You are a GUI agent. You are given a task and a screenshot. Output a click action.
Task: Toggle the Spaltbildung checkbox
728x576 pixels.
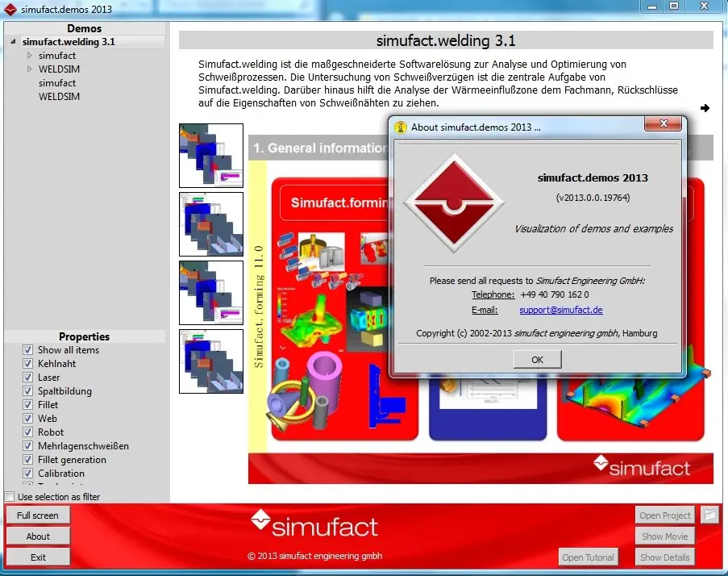tap(28, 390)
